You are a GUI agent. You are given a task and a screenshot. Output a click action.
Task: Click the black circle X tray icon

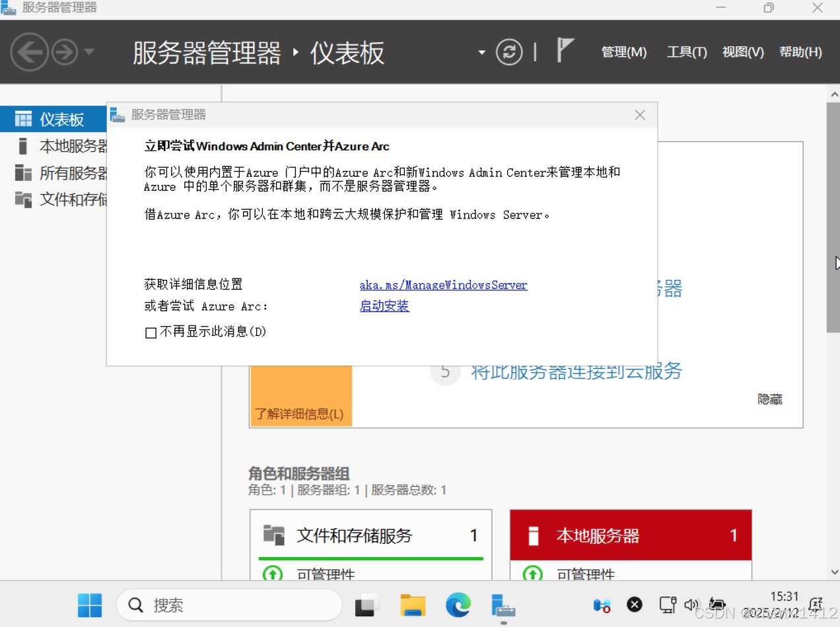pyautogui.click(x=635, y=605)
